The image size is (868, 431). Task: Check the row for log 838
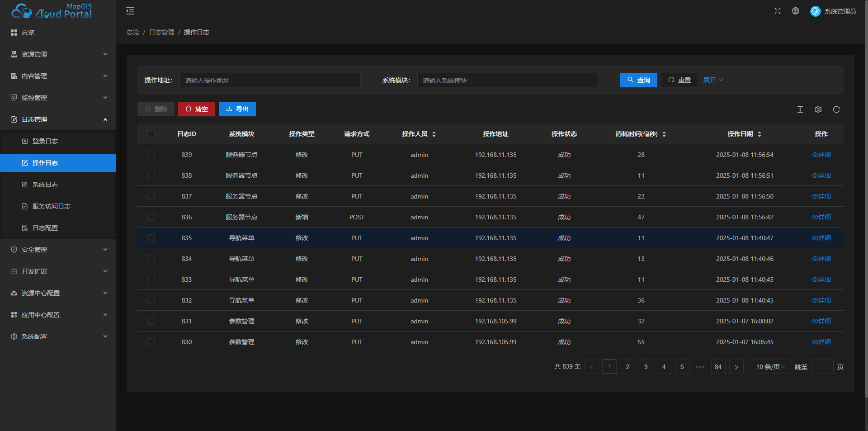151,175
